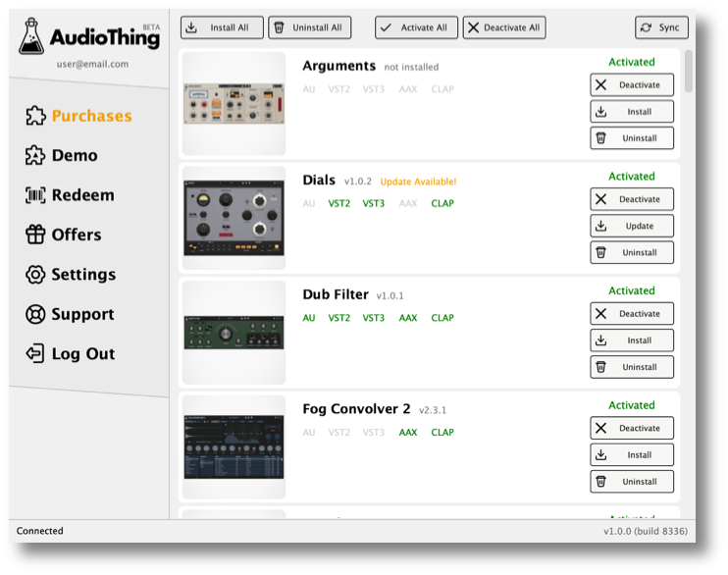Screen dimensions: 728x575
Task: Click the Activated status of Dials
Action: point(632,177)
